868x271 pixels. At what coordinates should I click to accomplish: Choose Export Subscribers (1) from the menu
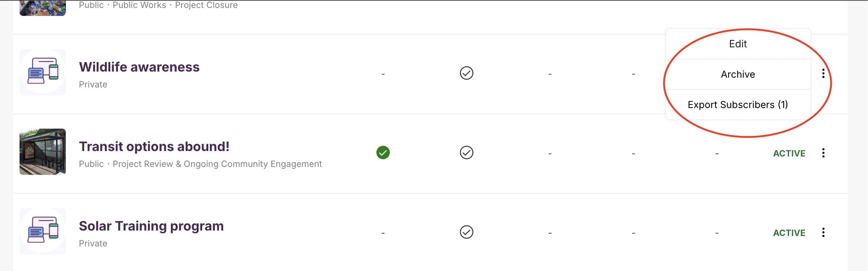[738, 105]
